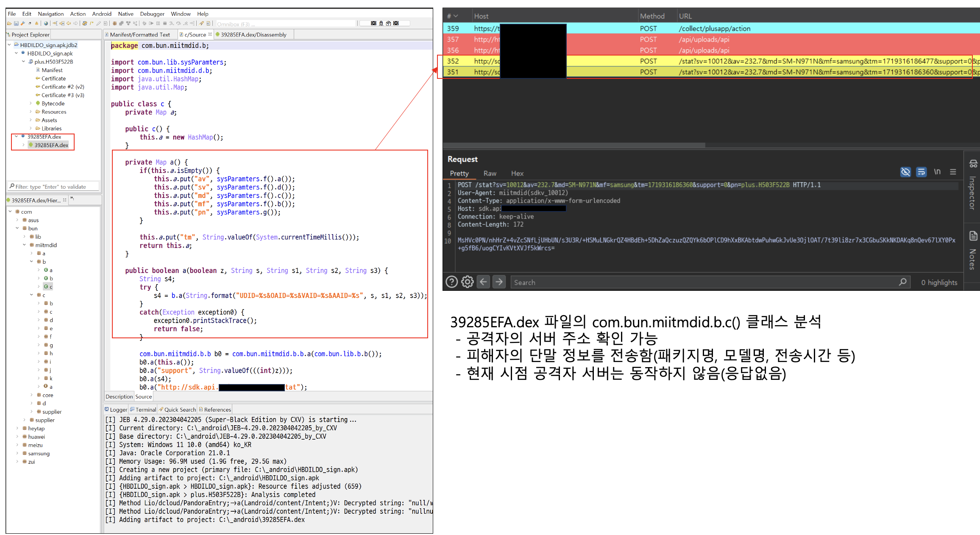Click the search magnifier icon
This screenshot has width=980, height=535.
click(x=902, y=282)
